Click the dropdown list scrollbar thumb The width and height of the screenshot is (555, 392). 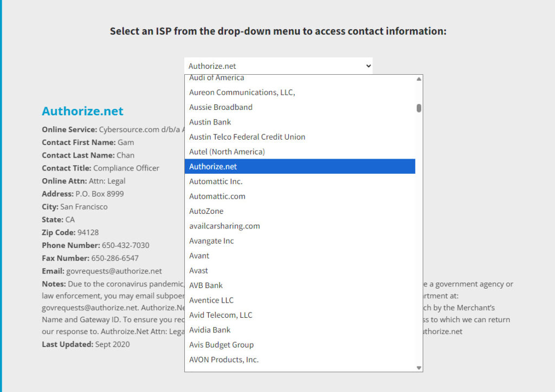(x=418, y=108)
